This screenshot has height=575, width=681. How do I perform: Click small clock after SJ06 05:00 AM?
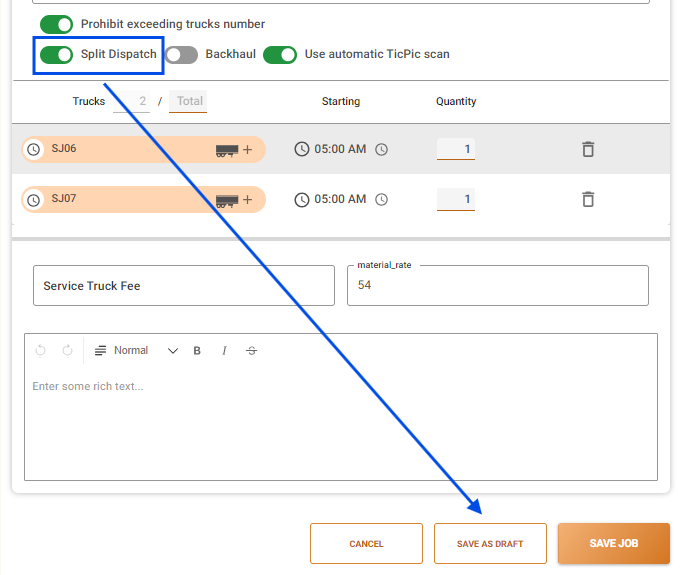[382, 149]
